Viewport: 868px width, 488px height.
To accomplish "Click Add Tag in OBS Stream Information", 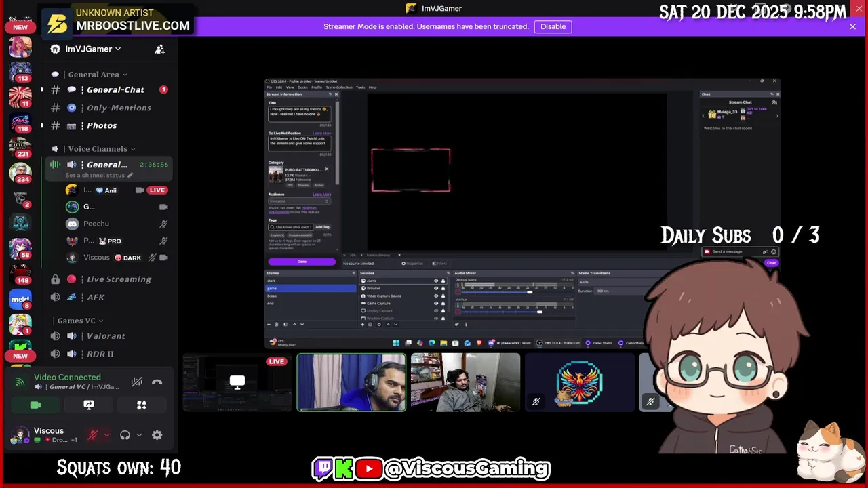I will 322,227.
